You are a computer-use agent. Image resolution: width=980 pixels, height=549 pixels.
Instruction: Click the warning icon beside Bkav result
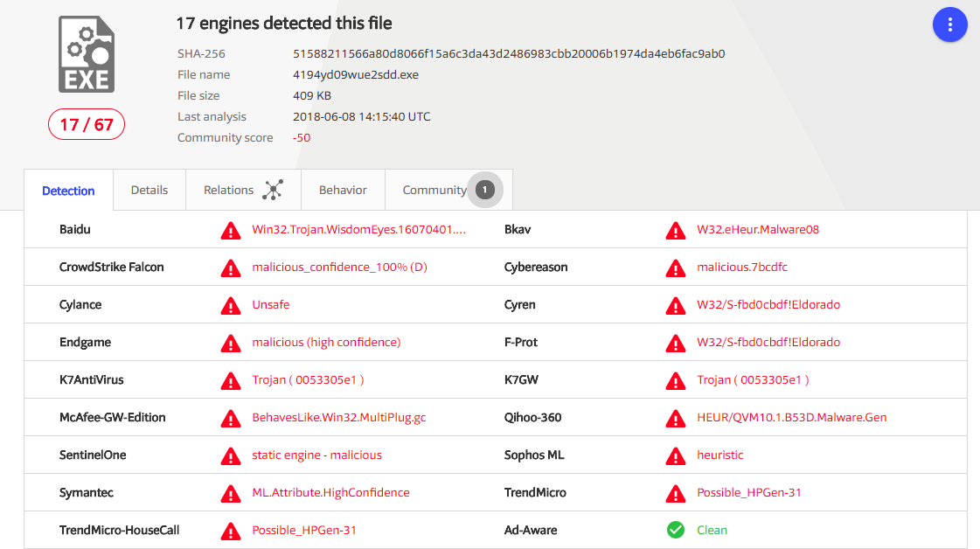tap(676, 230)
